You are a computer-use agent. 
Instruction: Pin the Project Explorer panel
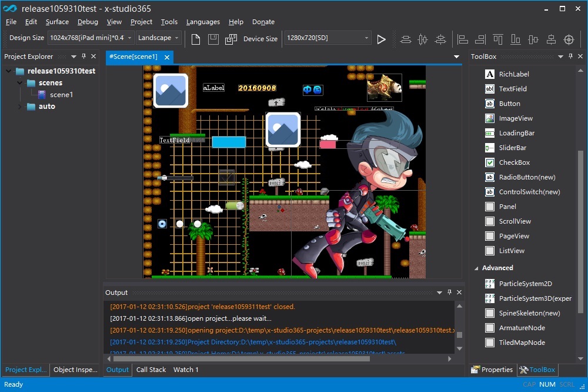point(83,57)
